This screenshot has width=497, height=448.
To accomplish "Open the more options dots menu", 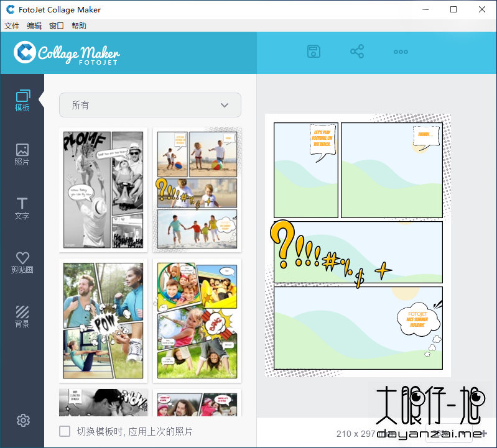I will [x=401, y=52].
